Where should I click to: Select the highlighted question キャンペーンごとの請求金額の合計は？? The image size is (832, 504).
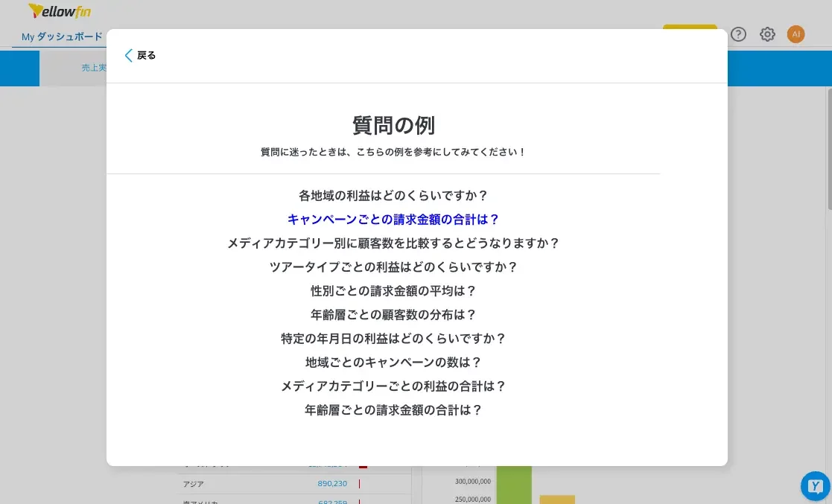(393, 219)
